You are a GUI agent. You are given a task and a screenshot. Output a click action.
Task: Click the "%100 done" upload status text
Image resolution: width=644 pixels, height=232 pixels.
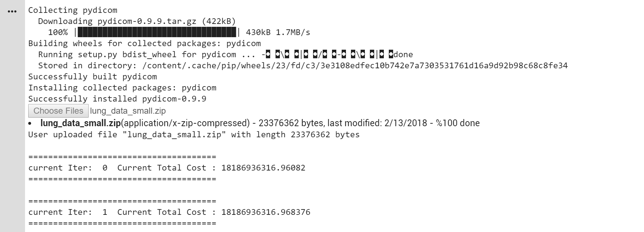tap(457, 123)
